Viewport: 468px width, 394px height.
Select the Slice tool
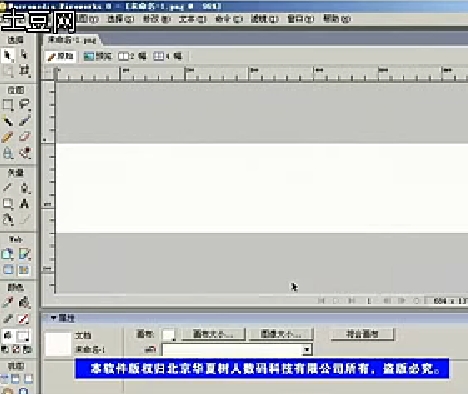[24, 254]
